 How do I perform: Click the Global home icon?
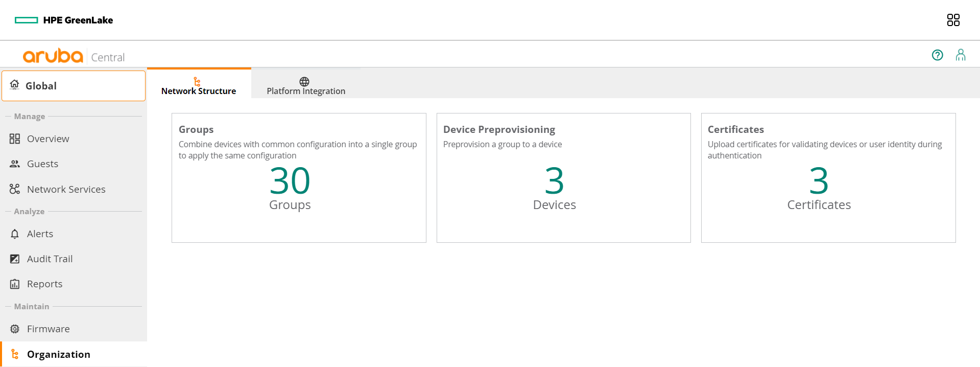(x=15, y=85)
